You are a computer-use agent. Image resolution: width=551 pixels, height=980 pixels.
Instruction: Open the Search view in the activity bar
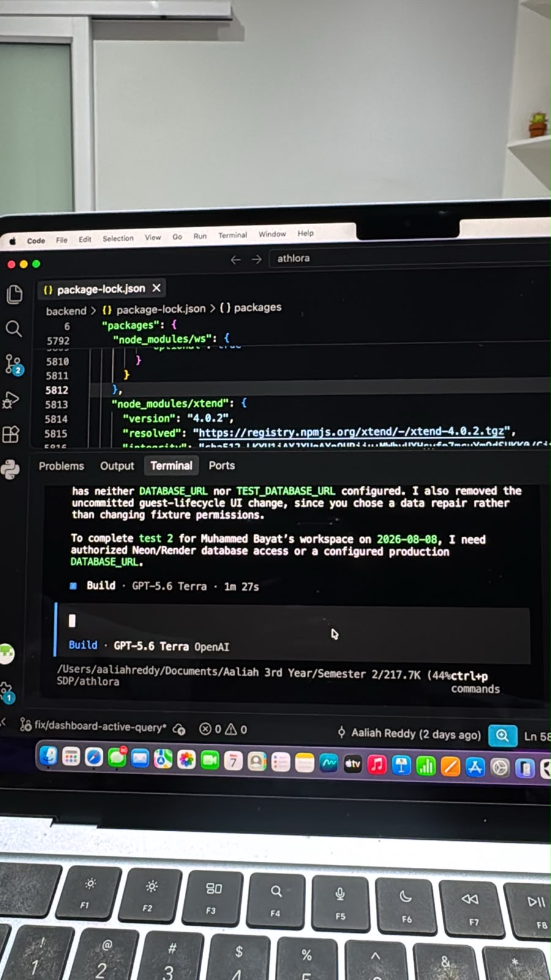13,329
